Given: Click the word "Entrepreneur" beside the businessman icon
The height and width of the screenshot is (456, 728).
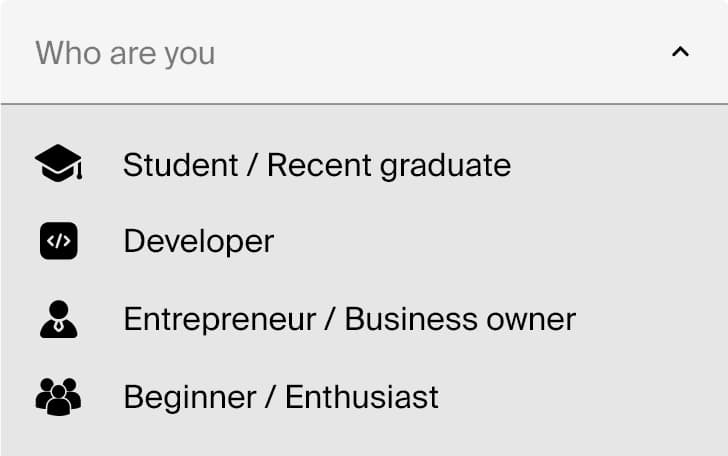Looking at the screenshot, I should 220,320.
